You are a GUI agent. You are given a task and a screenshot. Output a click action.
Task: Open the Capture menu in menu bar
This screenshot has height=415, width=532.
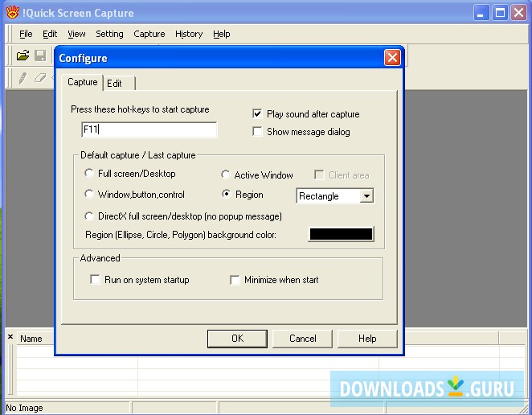click(149, 34)
